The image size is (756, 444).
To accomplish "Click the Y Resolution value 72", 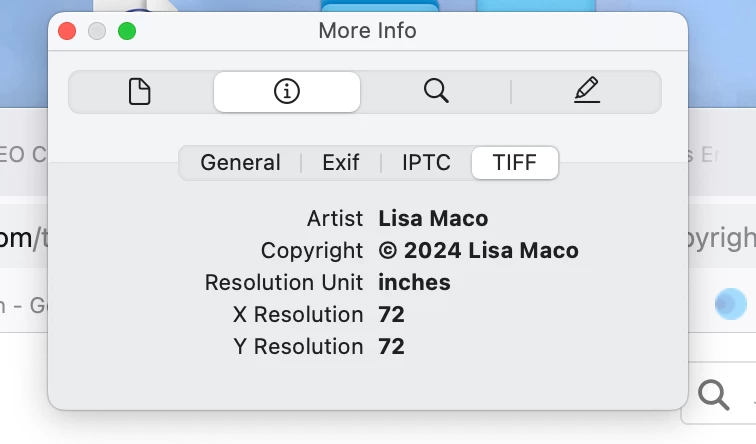I will [x=391, y=346].
